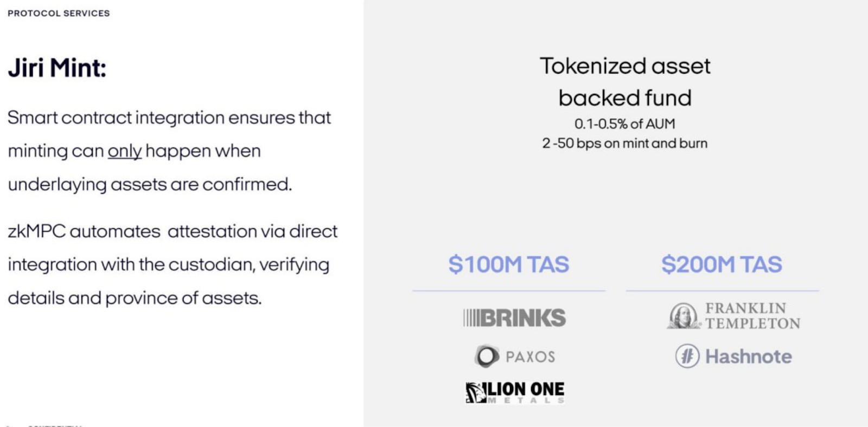Click the divider line under $100M TAS

508,291
